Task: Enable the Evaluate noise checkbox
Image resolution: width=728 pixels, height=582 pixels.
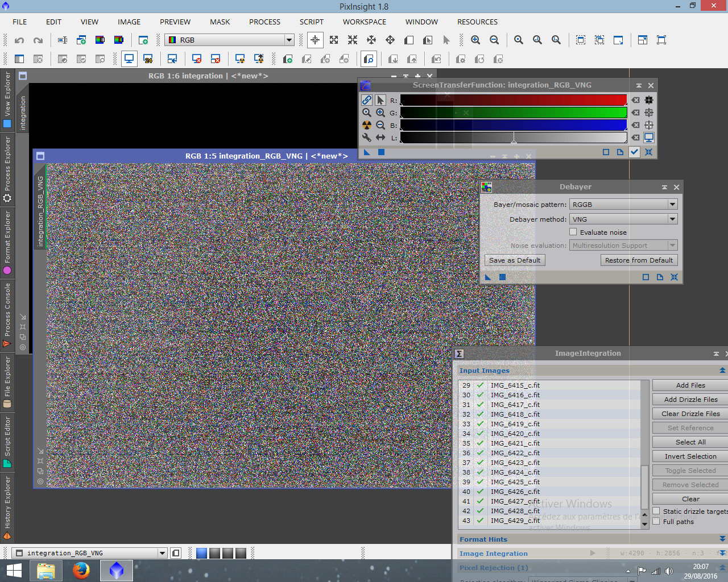Action: [573, 232]
